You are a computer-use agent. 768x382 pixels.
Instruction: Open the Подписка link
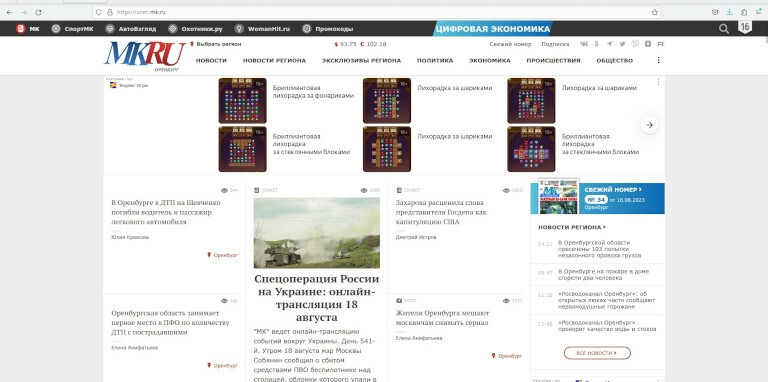555,44
